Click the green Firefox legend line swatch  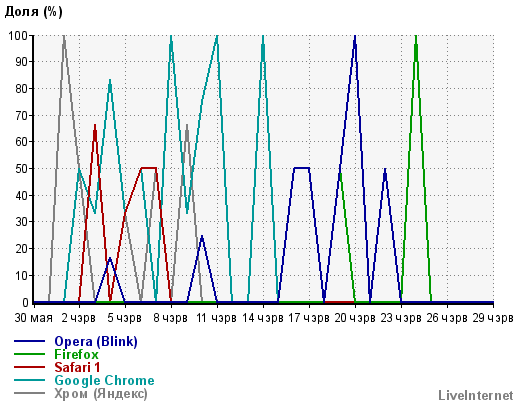tap(29, 354)
